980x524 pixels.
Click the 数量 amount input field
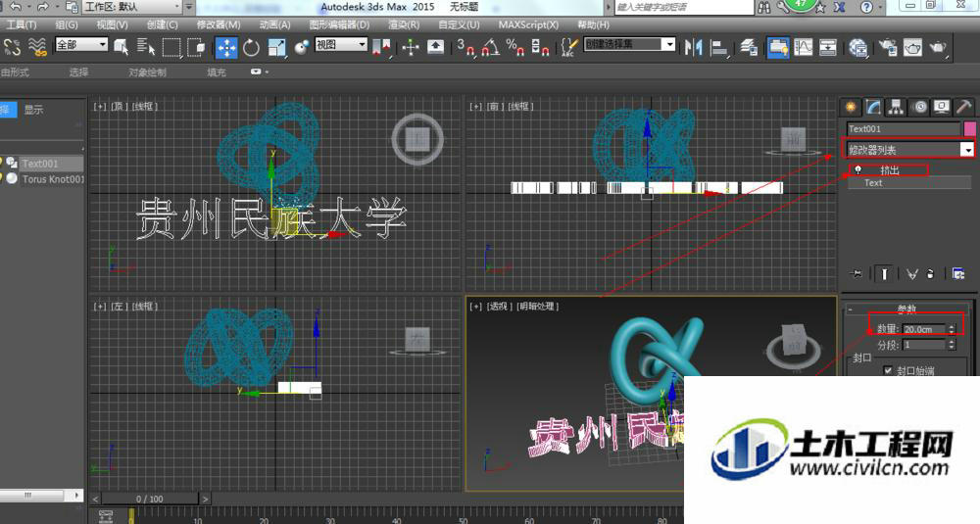924,329
